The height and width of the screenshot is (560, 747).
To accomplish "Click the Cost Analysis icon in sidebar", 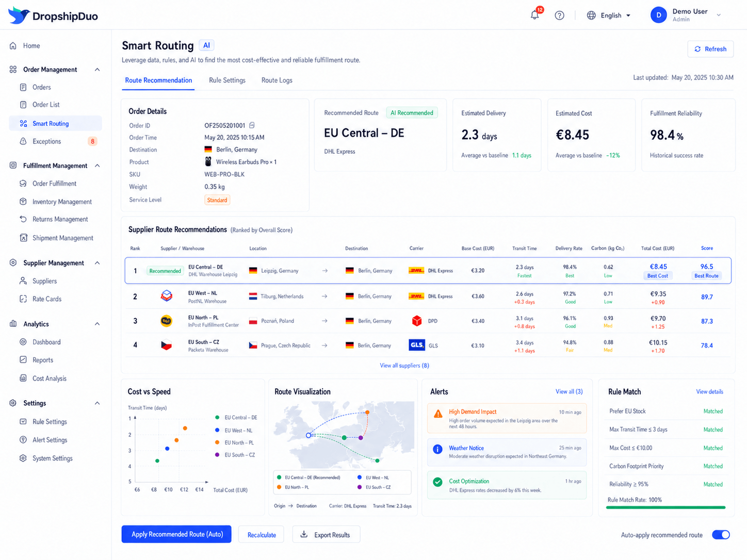I will [x=23, y=378].
